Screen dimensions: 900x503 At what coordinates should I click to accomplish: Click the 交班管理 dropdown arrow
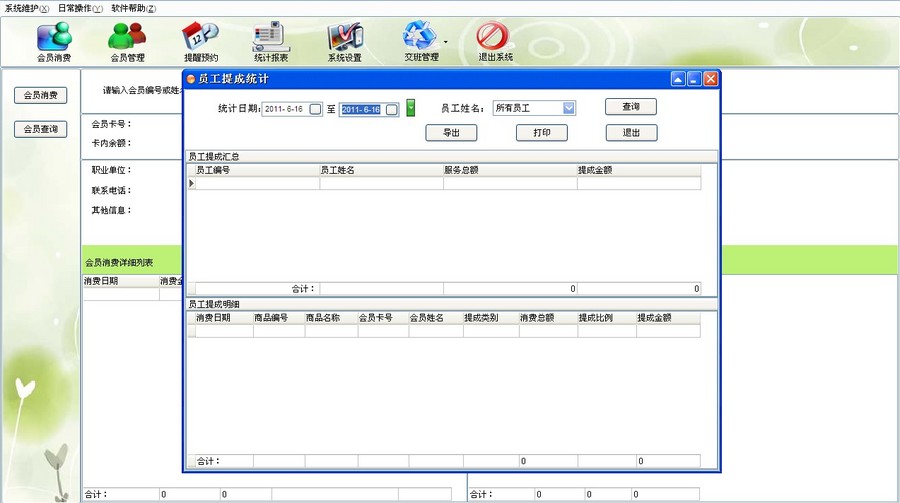click(445, 43)
